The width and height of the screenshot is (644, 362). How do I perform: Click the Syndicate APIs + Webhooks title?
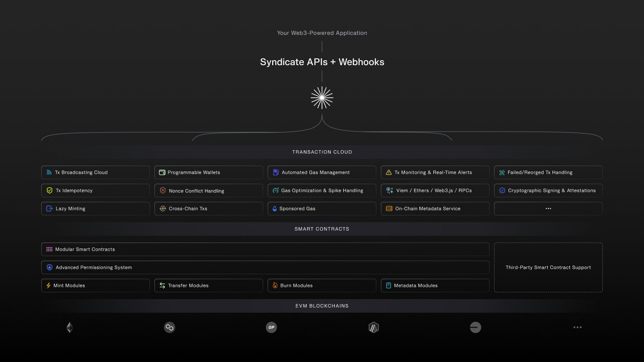pos(322,62)
